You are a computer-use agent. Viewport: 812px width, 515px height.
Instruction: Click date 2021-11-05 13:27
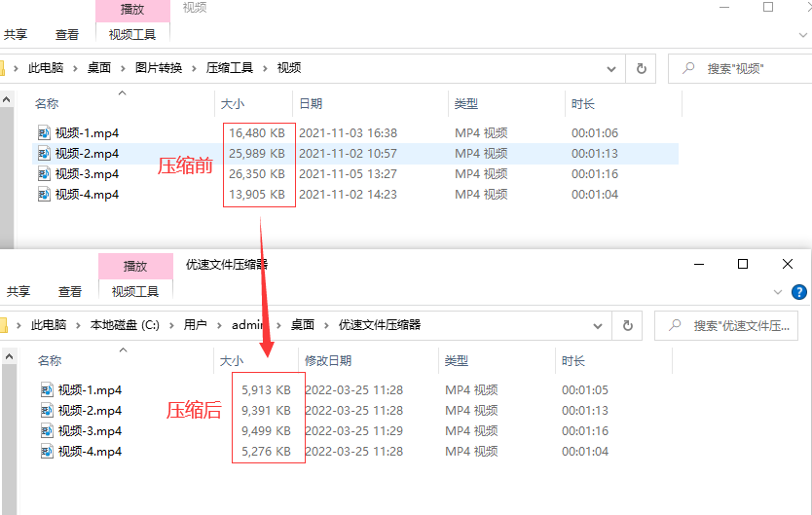(348, 174)
